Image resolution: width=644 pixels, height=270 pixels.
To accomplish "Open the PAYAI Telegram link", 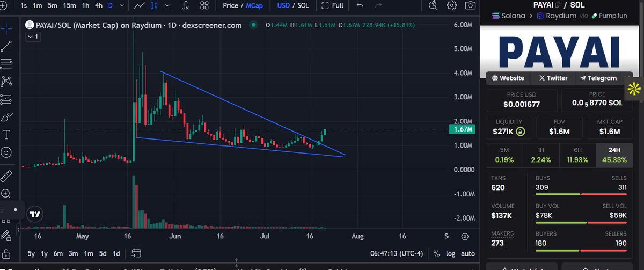I will pos(598,78).
